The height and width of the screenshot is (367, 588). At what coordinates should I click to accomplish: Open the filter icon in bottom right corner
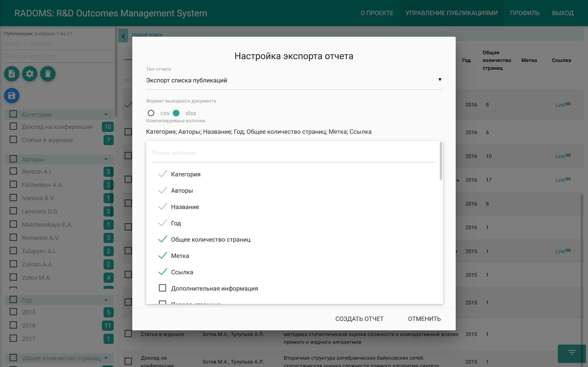[571, 354]
